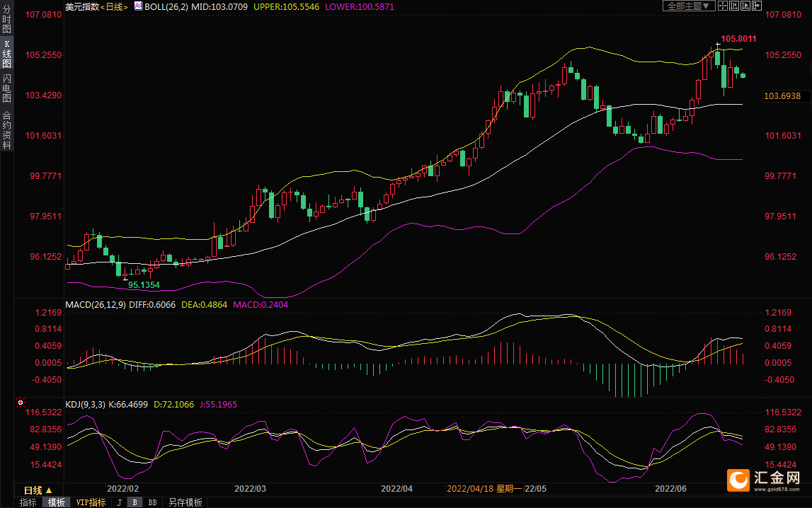Click the MACD(26,12,9) indicator label
Image resolution: width=812 pixels, height=508 pixels.
tap(96, 305)
